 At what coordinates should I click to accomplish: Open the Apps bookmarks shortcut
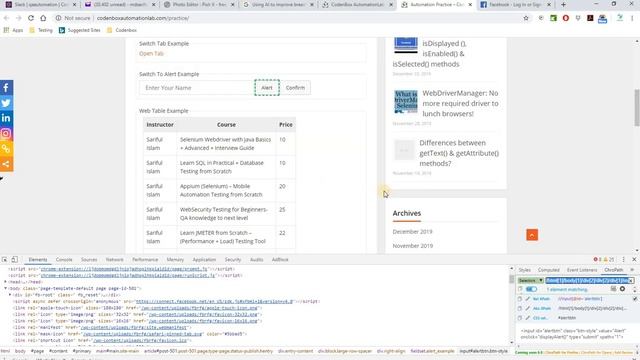pos(13,30)
